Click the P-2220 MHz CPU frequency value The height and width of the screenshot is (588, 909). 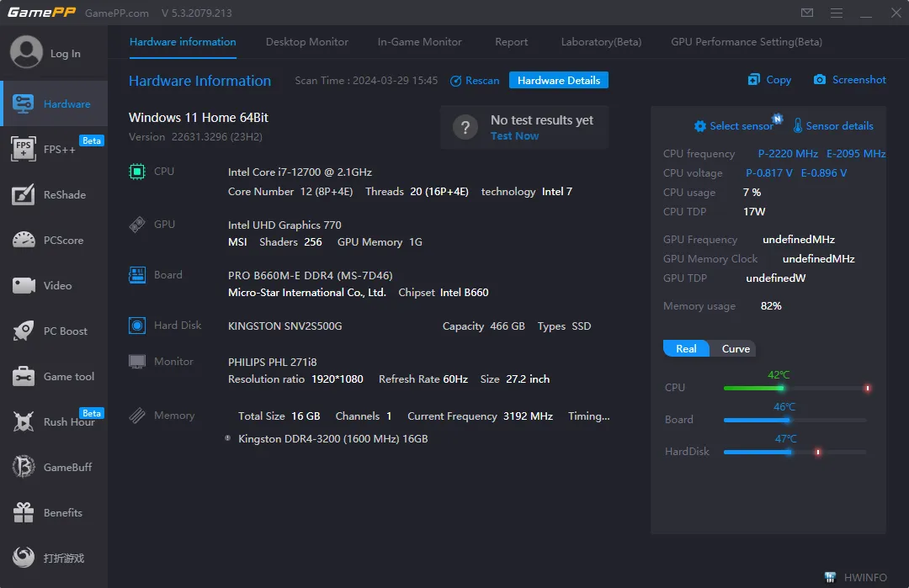(x=788, y=153)
